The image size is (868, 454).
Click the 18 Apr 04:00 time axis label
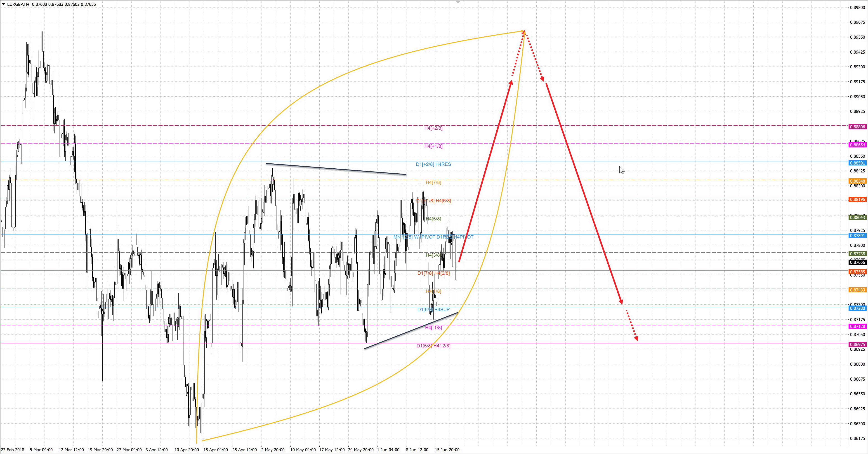216,450
